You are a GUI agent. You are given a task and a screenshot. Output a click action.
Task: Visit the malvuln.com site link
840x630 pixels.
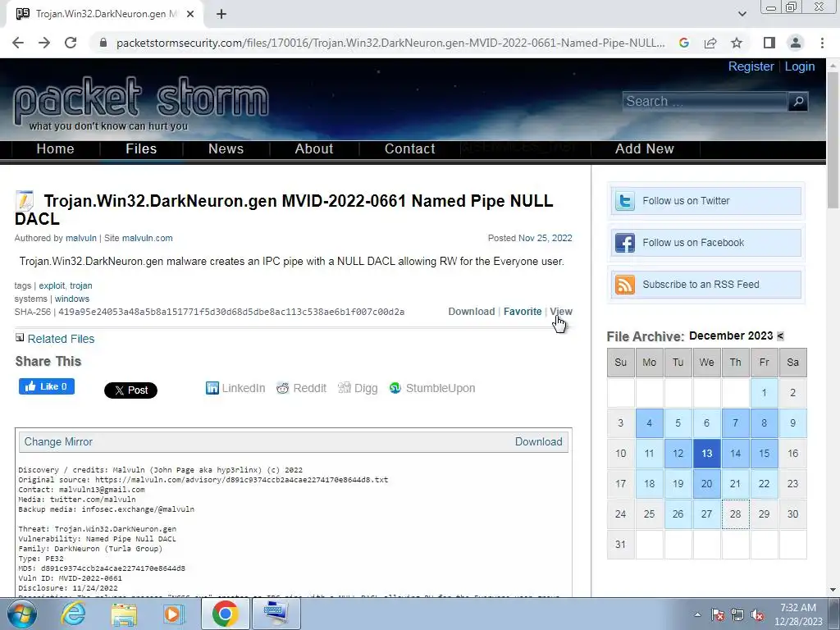[x=148, y=239]
